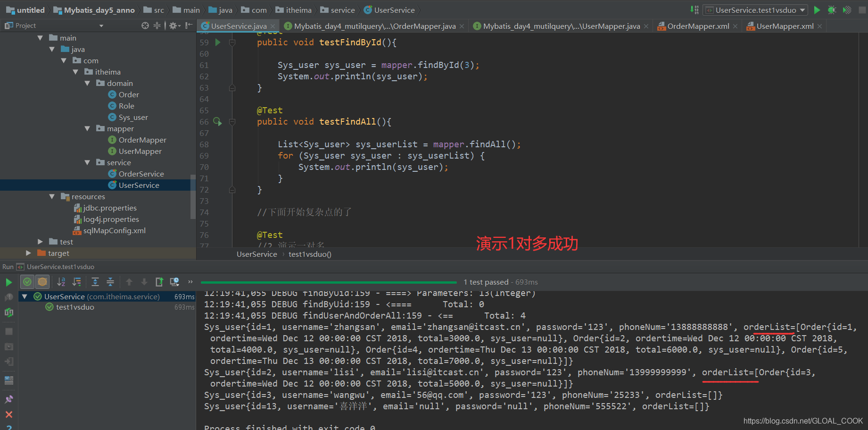Expand the test folder
The height and width of the screenshot is (430, 868).
[40, 242]
